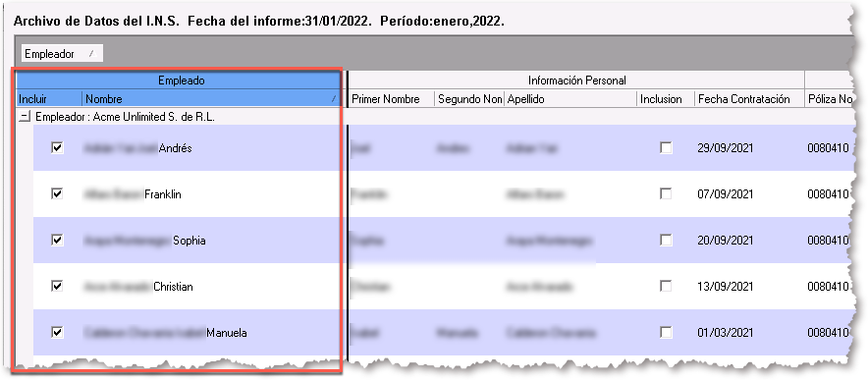
Task: Select the name cell ending in Christian
Action: 211,286
